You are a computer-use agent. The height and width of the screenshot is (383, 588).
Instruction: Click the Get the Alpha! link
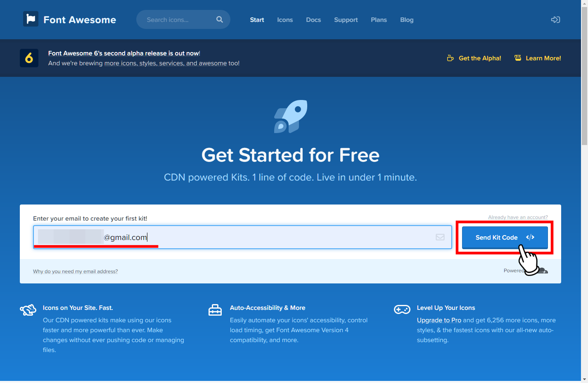pos(480,58)
